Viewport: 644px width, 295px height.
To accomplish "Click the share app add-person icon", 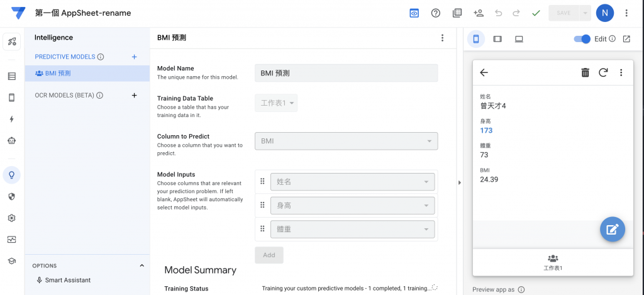I will pyautogui.click(x=478, y=13).
